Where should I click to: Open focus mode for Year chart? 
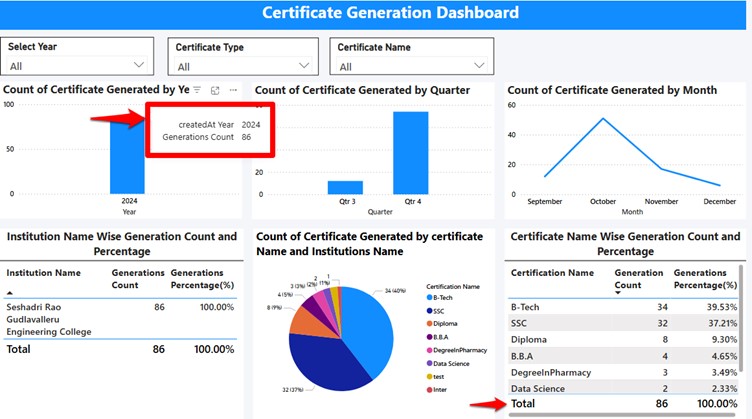pos(215,90)
